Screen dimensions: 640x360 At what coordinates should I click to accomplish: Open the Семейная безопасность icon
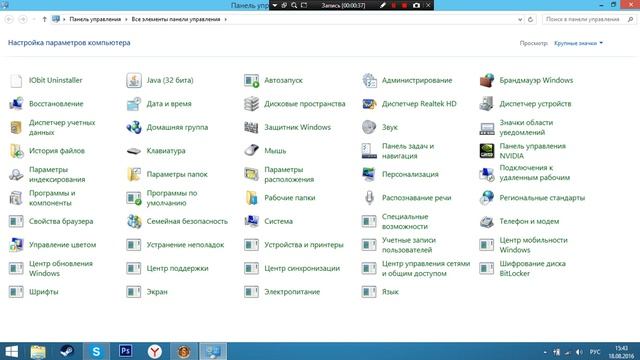coord(133,222)
